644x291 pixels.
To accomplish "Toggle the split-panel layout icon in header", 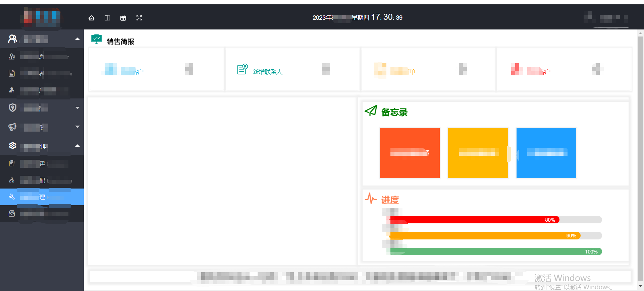I will [x=107, y=18].
